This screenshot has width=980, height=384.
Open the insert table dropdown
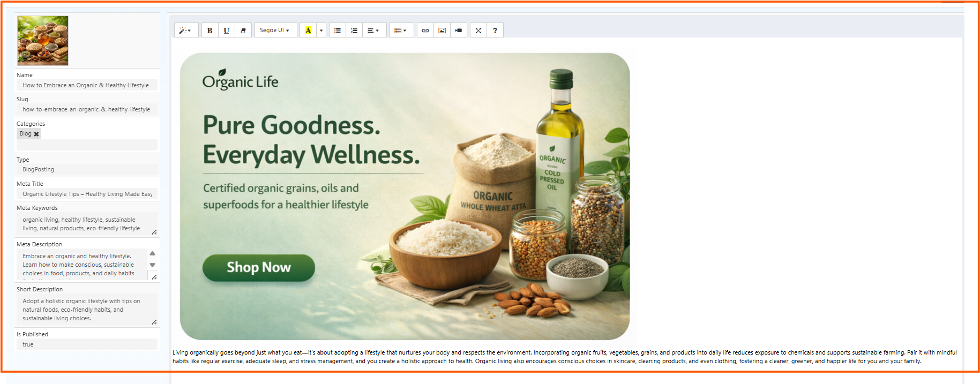[x=401, y=31]
